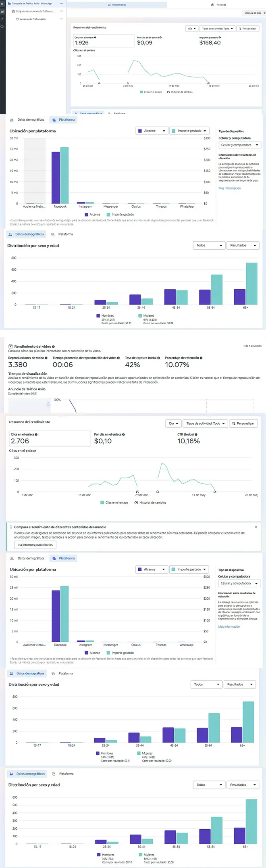Click info icon beside Porcentaje de retención
This screenshot has width=266, height=868.
pyautogui.click(x=201, y=358)
